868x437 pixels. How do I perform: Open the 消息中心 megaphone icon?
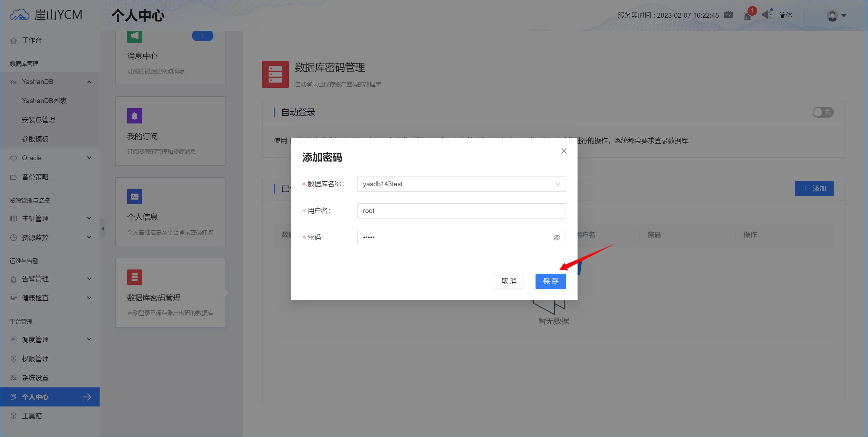point(135,35)
